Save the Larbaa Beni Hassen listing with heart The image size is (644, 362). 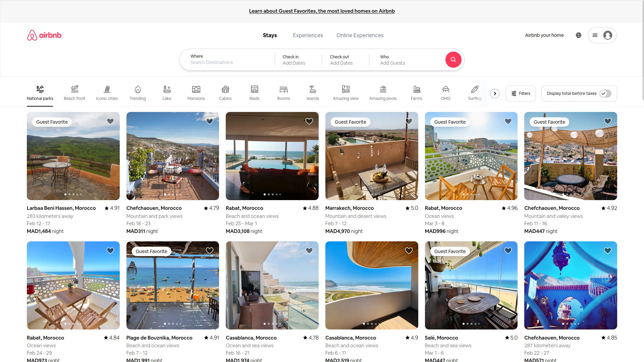[110, 121]
